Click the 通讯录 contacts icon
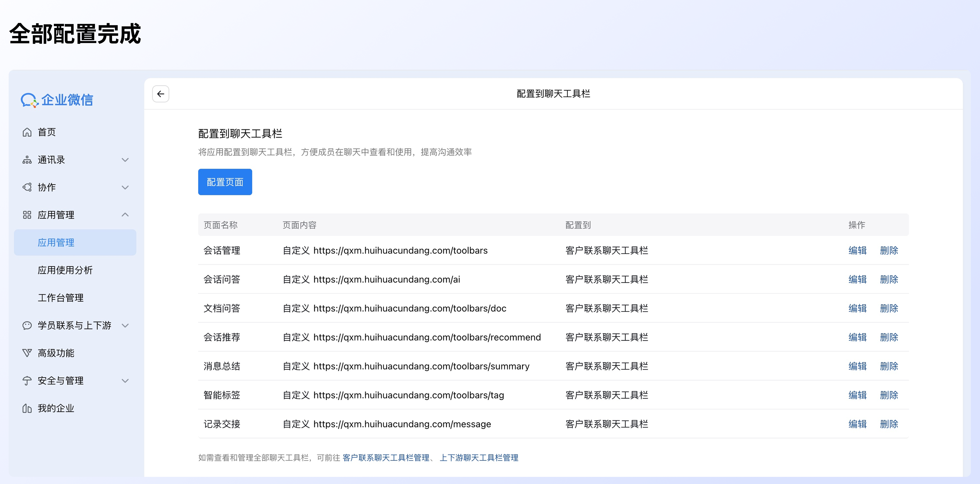980x484 pixels. [x=27, y=160]
